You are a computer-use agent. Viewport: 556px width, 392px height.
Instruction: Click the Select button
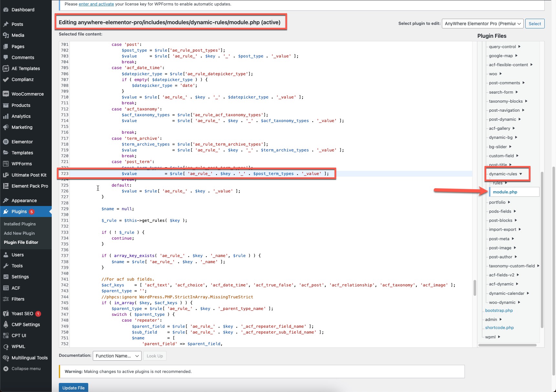(535, 24)
